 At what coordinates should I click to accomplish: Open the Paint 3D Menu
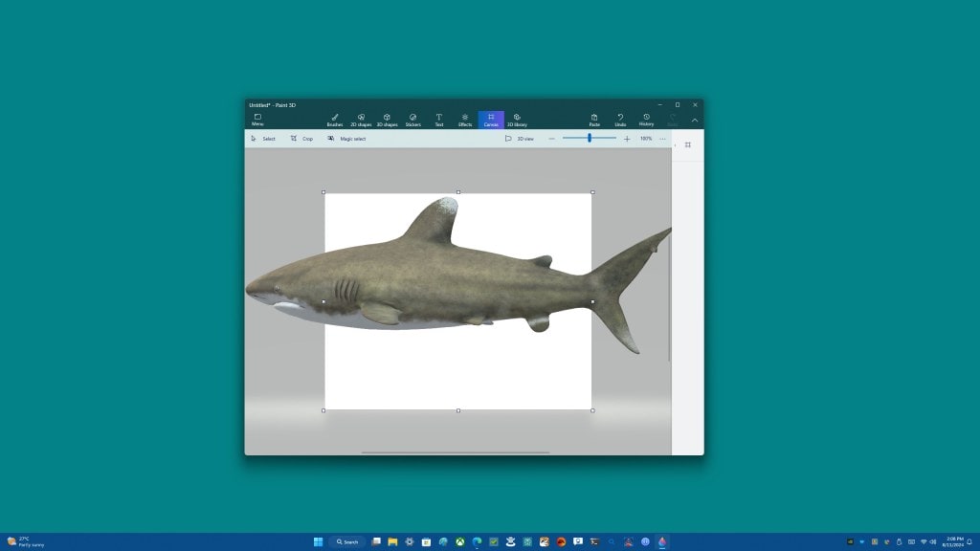[258, 119]
